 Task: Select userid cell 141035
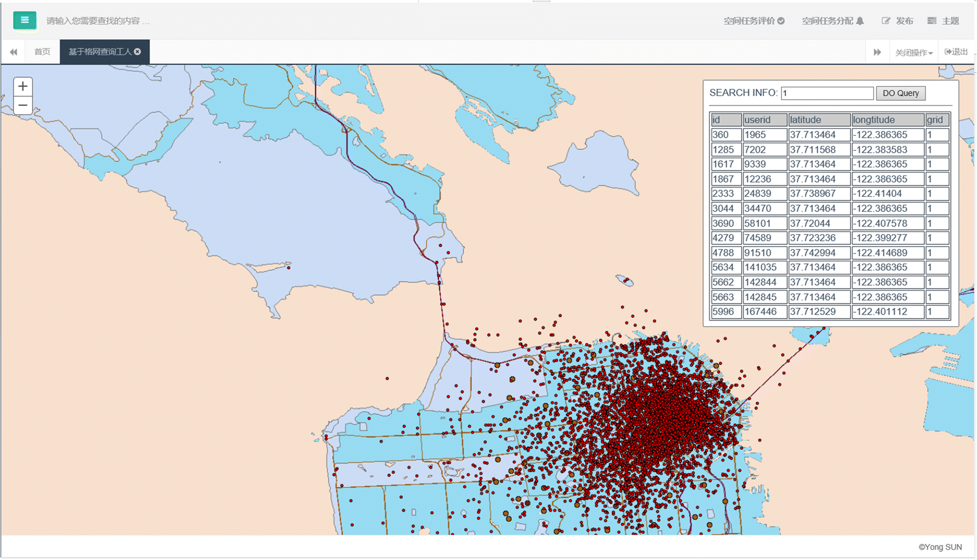765,267
